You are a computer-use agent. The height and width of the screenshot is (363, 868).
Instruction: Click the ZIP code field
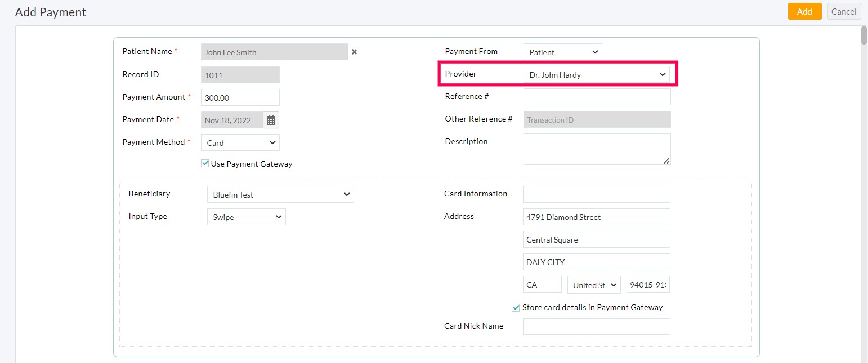(648, 285)
